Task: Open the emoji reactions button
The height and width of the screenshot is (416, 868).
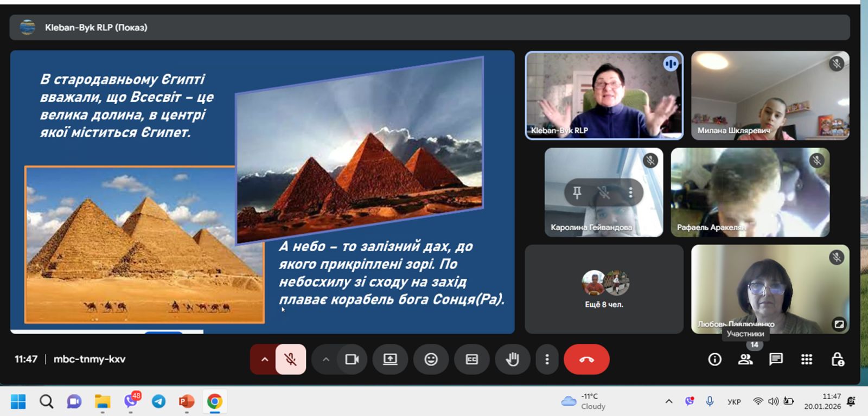Action: [x=431, y=359]
